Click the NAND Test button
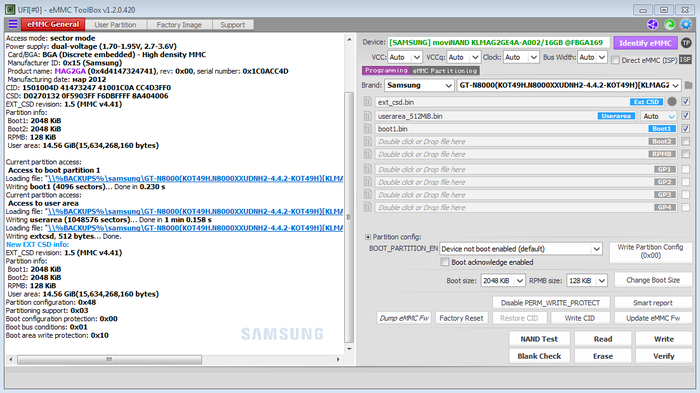Image resolution: width=700 pixels, height=393 pixels. [x=539, y=339]
